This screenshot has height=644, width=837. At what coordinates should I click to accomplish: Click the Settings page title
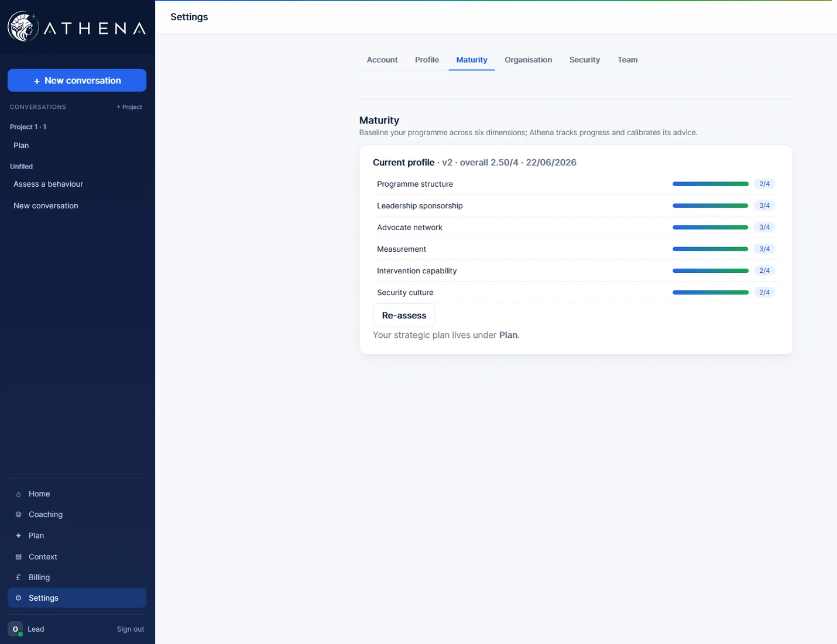189,17
